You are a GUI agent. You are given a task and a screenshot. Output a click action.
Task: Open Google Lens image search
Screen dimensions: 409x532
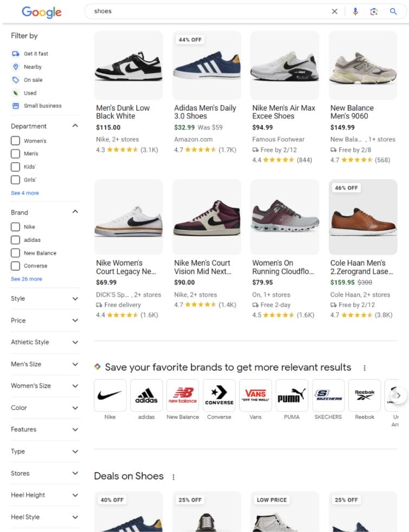pos(374,11)
